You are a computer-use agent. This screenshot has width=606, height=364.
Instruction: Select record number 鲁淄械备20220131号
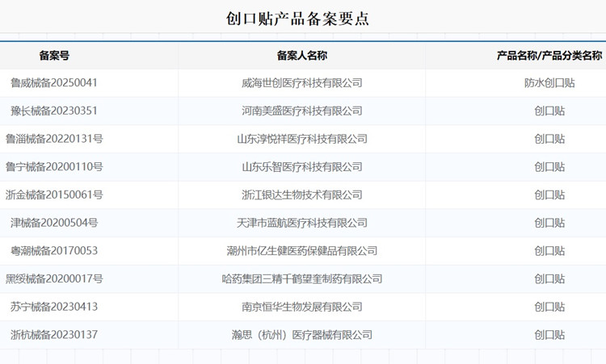(54, 139)
